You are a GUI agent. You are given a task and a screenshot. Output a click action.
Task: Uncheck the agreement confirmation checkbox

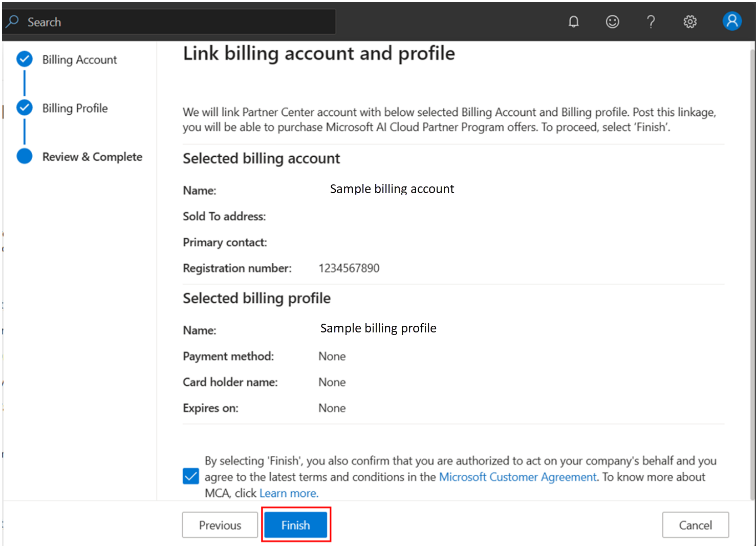pos(191,476)
